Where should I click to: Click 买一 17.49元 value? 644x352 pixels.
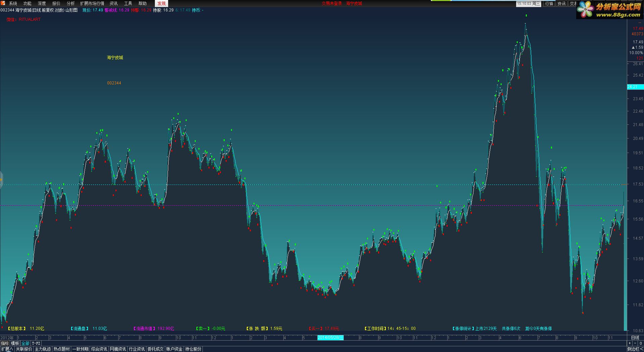coord(323,328)
